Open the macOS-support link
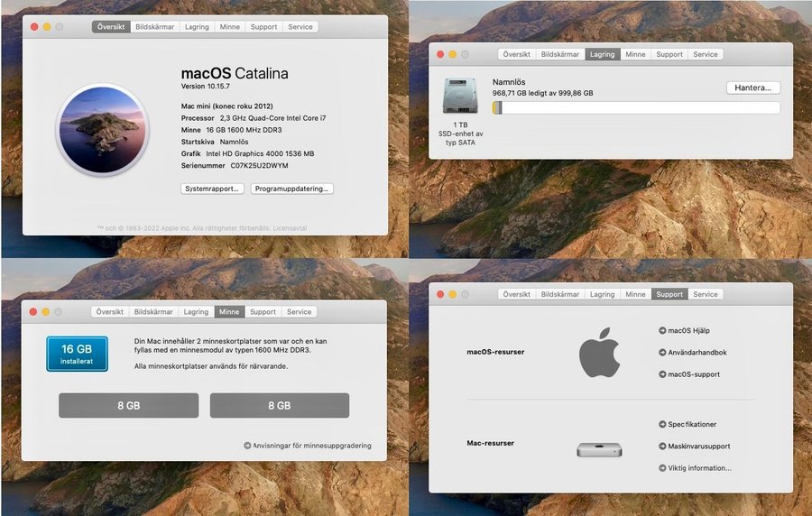Image resolution: width=812 pixels, height=516 pixels. pyautogui.click(x=693, y=374)
